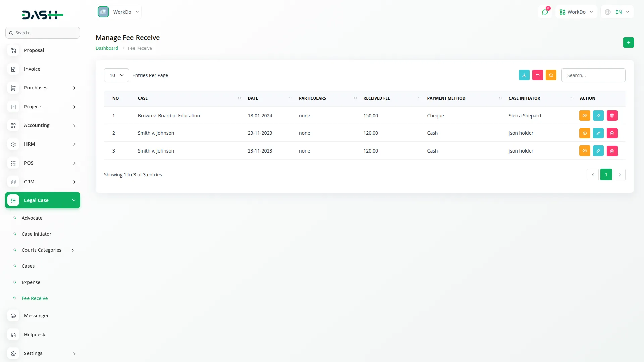Select Case Initiator from the sidebar
The image size is (644, 362).
coord(36,234)
